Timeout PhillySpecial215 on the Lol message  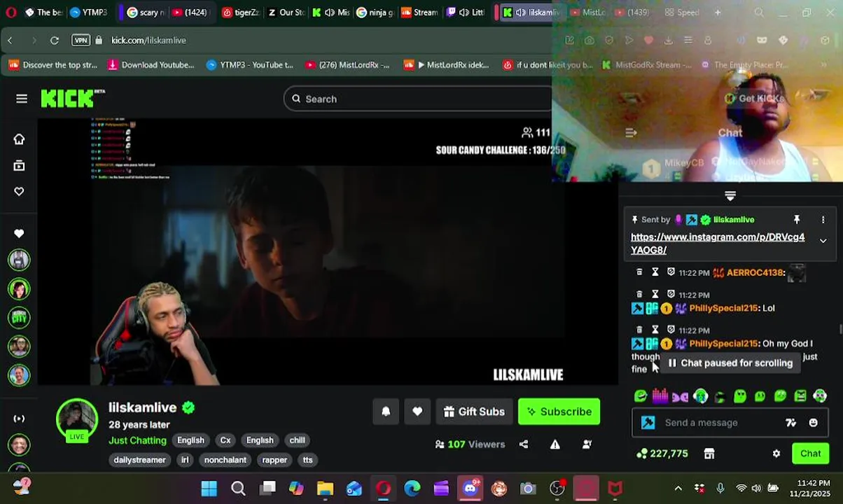tap(655, 295)
